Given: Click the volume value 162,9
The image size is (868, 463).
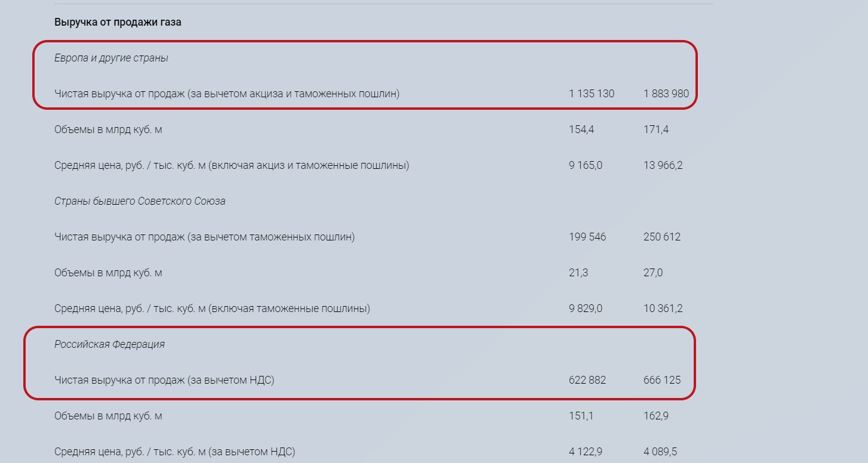Looking at the screenshot, I should 656,416.
